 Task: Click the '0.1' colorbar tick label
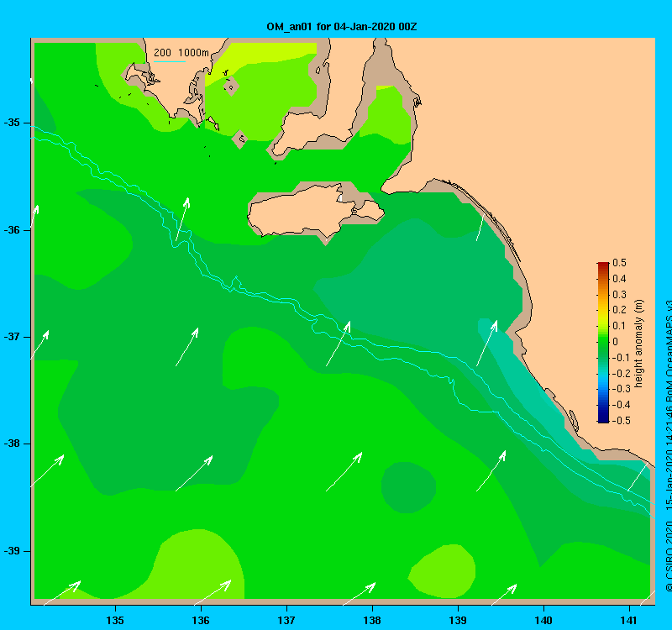point(619,326)
